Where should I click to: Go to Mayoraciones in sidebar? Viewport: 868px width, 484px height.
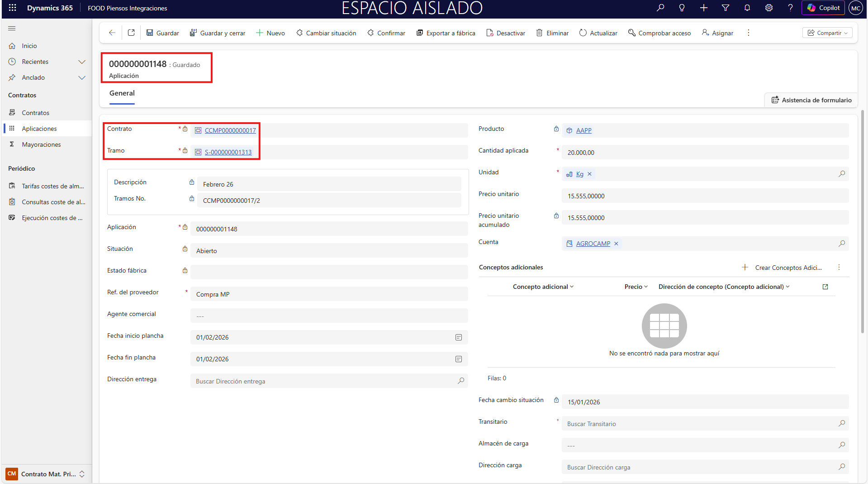click(41, 144)
